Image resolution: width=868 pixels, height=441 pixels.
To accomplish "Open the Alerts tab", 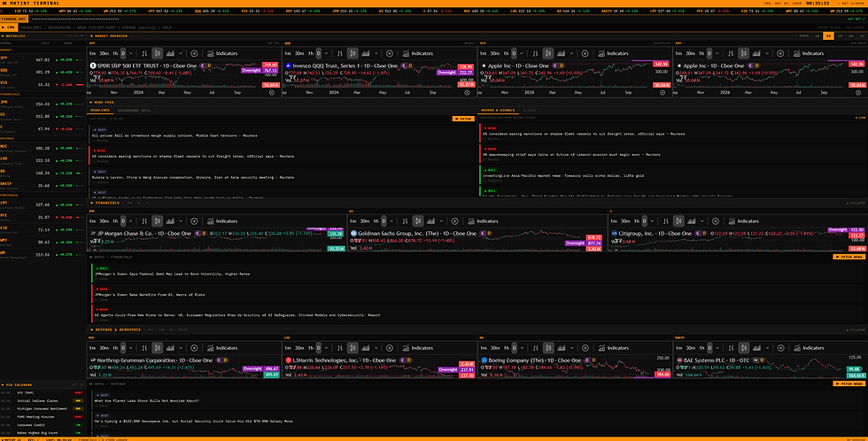I will coord(530,110).
